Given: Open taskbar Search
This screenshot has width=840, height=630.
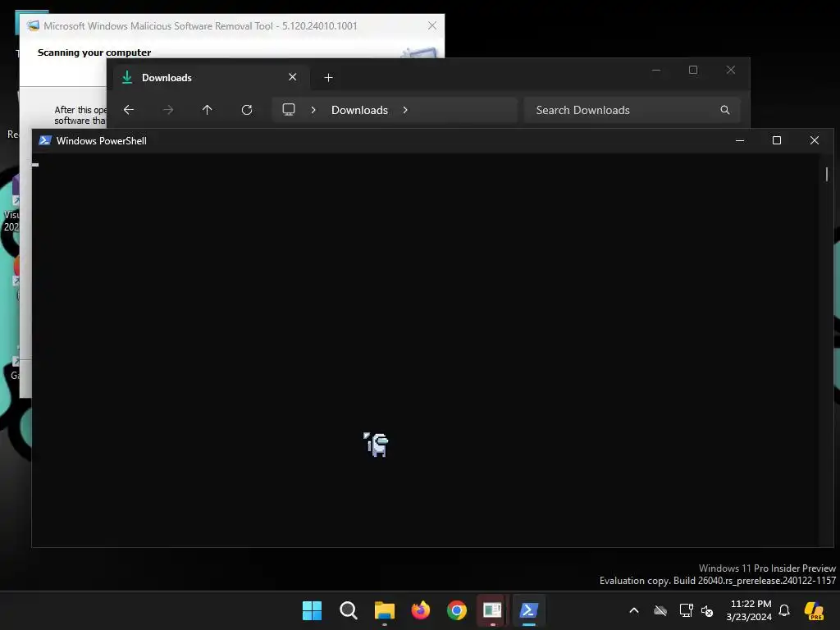Looking at the screenshot, I should pyautogui.click(x=348, y=610).
